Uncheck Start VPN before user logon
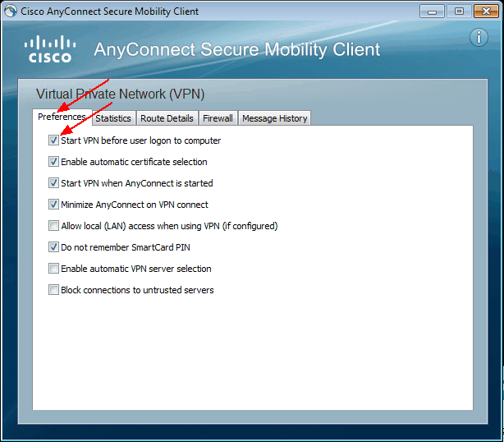The image size is (504, 442). pyautogui.click(x=53, y=140)
